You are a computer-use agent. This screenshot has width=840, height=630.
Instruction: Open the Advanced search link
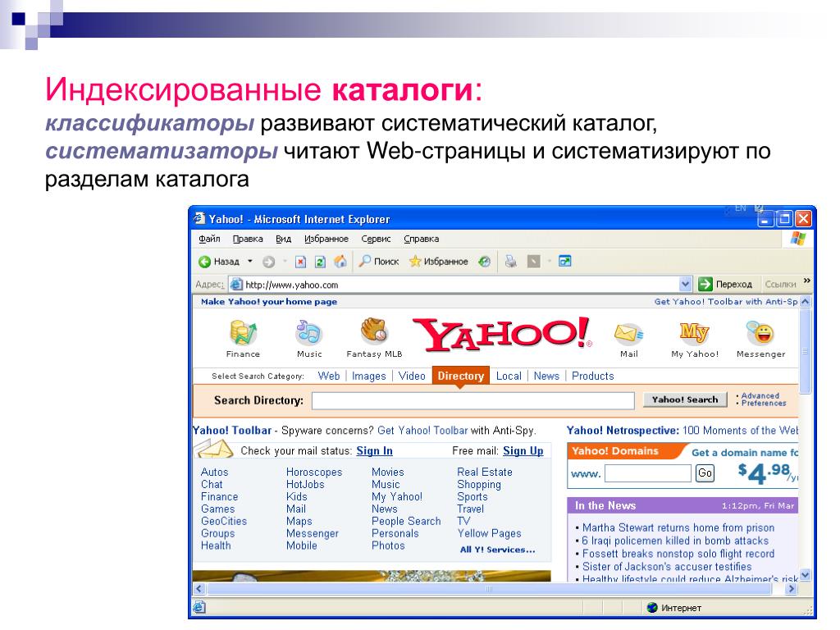point(760,395)
